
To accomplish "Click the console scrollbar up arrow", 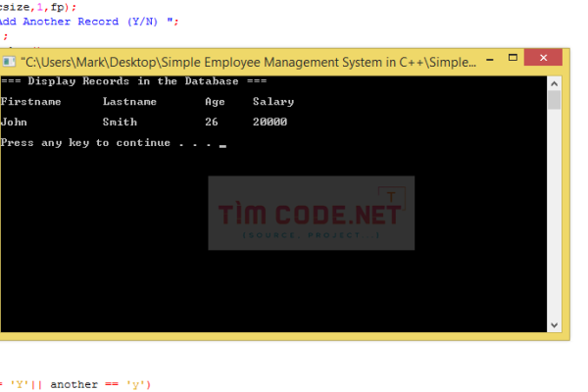I will pos(555,83).
